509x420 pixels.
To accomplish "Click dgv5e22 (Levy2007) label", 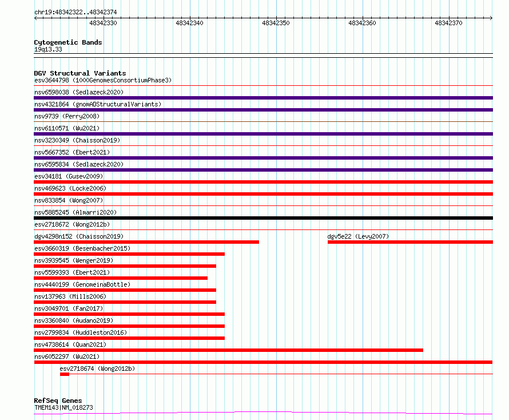I will (x=358, y=236).
